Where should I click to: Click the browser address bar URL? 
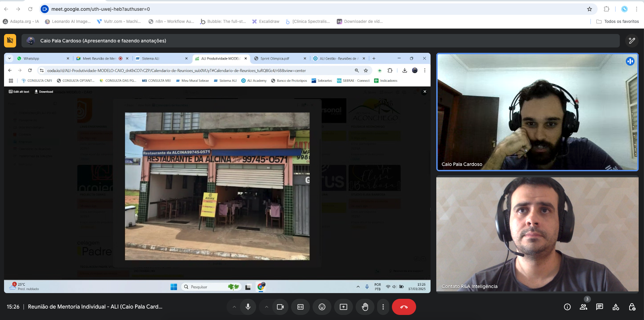coord(100,9)
